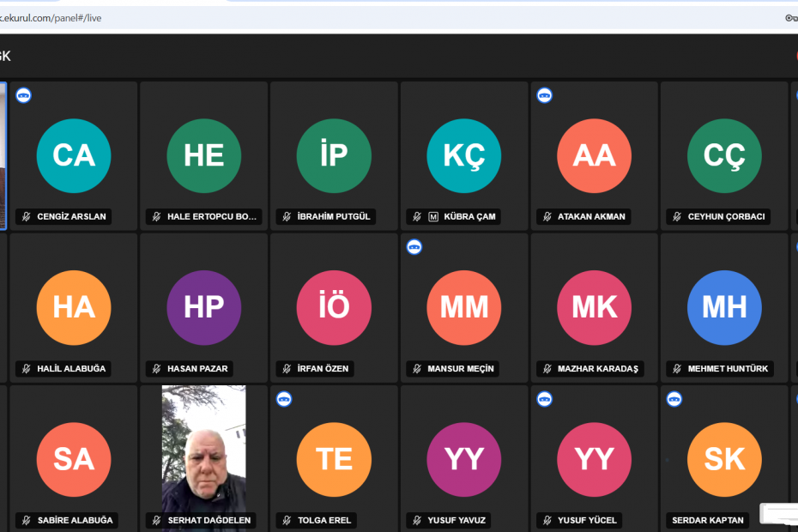Select the CÇ avatar of Ceyhun Çorbacı
798x532 pixels.
725,156
